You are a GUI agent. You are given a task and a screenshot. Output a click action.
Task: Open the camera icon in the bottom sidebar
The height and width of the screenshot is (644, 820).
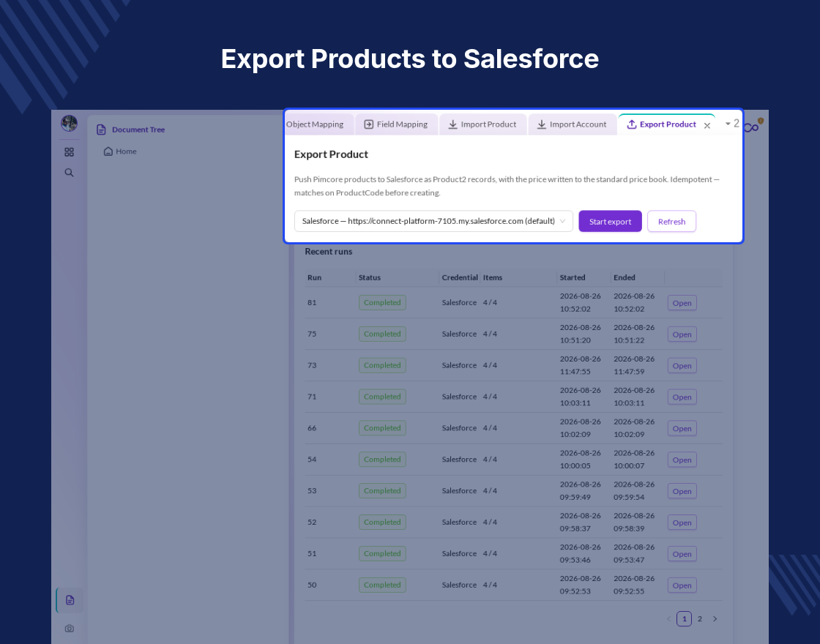[x=69, y=629]
